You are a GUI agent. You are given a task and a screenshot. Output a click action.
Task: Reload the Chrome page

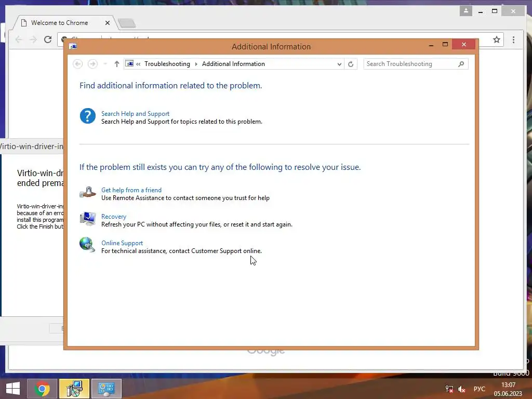coord(48,39)
